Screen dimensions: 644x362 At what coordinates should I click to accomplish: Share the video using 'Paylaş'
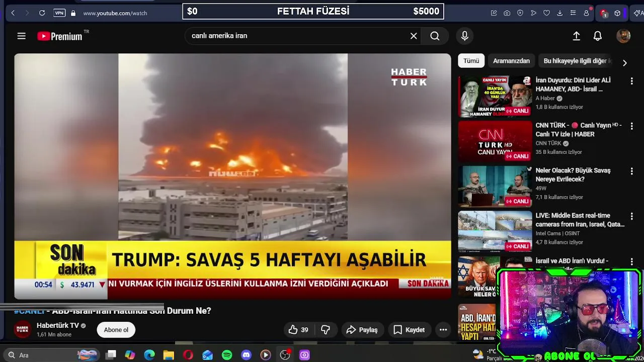(x=362, y=330)
